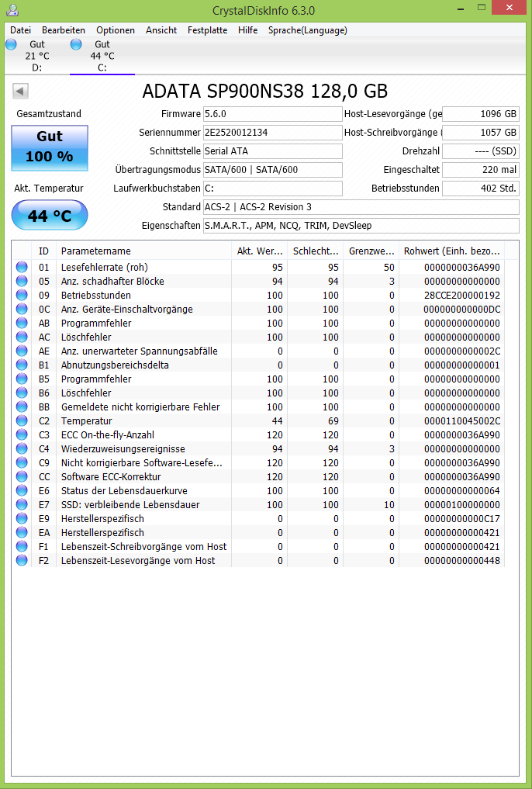532x789 pixels.
Task: Open the Datei menu
Action: (x=21, y=30)
